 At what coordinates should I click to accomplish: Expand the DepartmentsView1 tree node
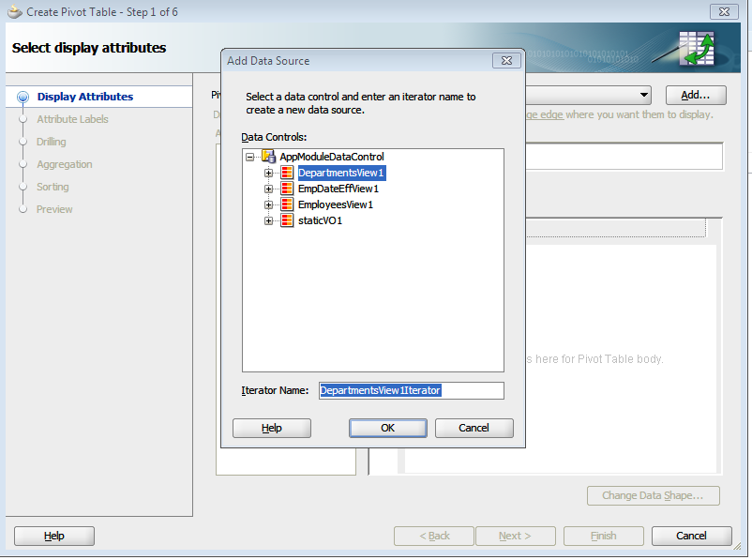coord(268,173)
